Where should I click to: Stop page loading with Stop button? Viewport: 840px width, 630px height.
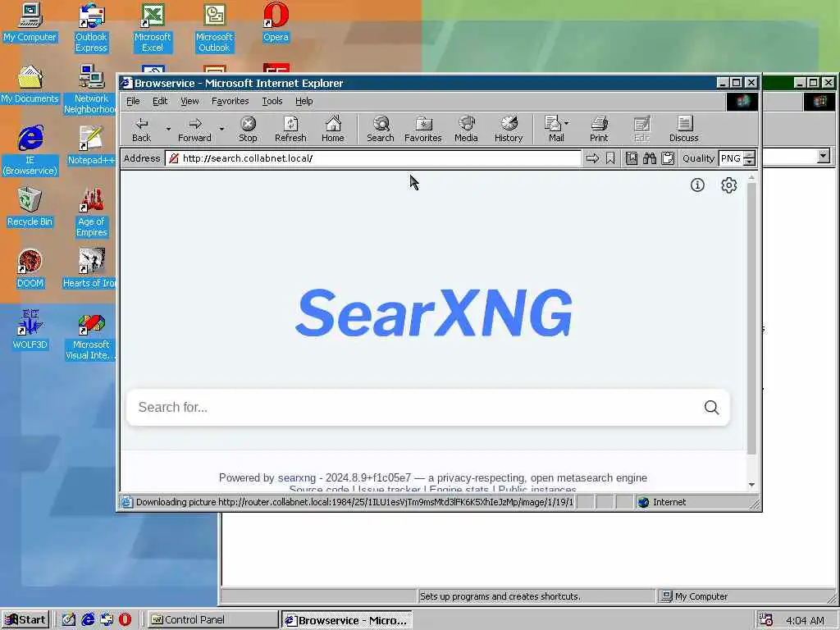[248, 129]
